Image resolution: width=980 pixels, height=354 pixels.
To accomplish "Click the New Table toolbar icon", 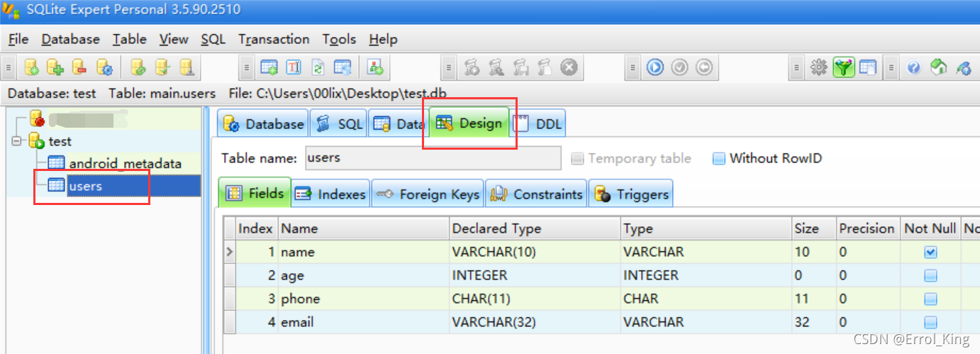I will point(269,67).
